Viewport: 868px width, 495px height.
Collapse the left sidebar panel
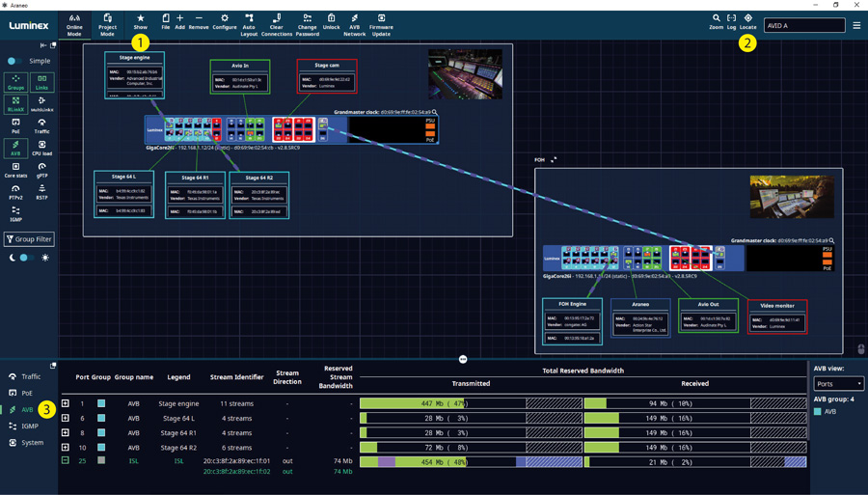43,45
